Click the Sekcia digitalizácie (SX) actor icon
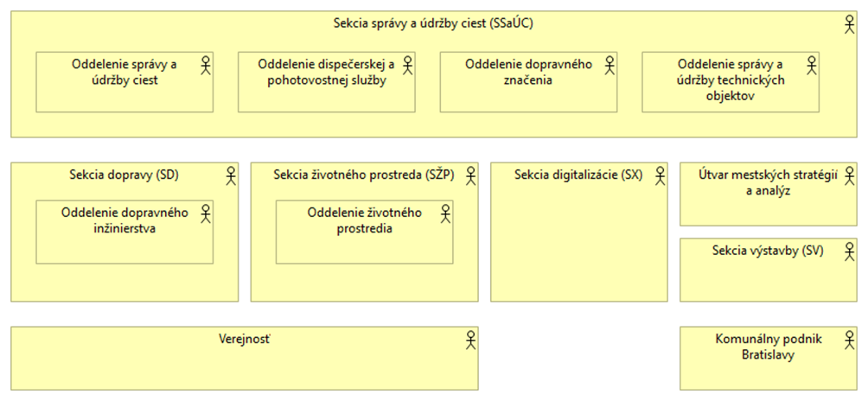868x401 pixels. point(660,175)
